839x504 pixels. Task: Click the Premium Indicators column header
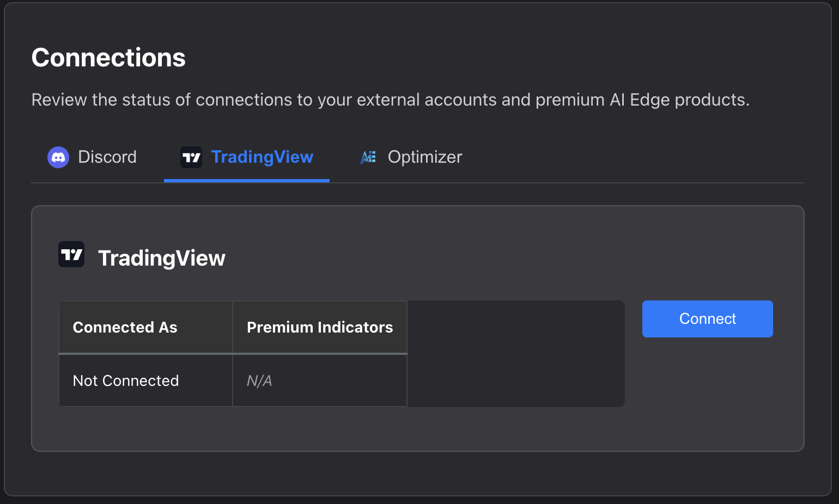(x=320, y=327)
